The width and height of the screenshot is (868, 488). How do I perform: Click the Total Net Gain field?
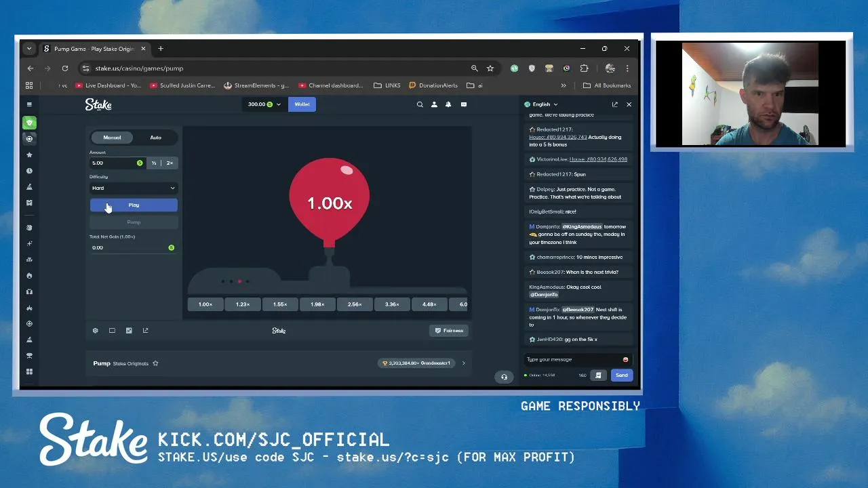(x=134, y=247)
